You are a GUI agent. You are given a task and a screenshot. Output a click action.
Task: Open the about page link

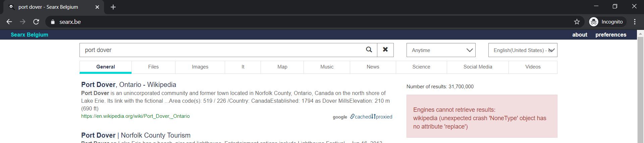point(580,35)
